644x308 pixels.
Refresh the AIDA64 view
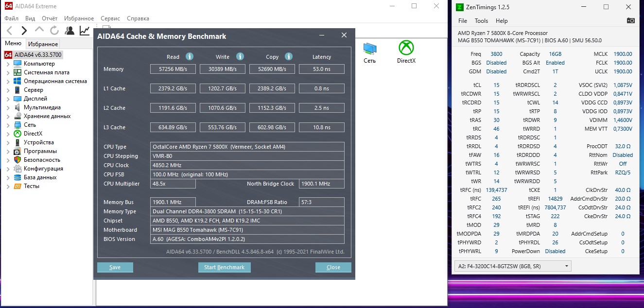click(54, 31)
